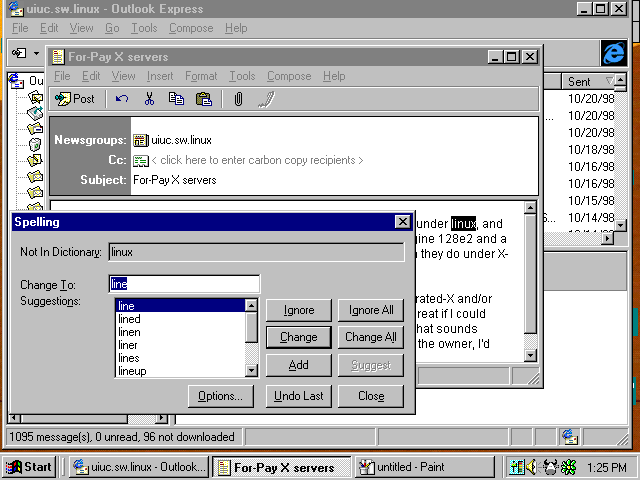Open the Go menu in Outlook Express

(112, 28)
